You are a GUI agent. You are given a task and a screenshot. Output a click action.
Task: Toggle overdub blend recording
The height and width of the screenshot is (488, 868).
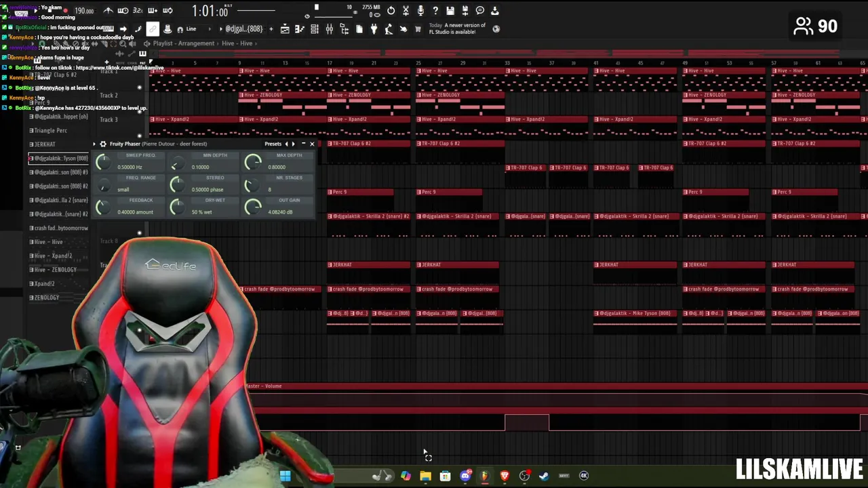point(153,11)
